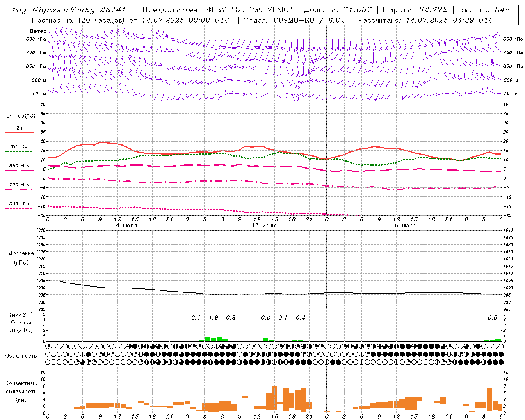Screen dimensions: 525x420
Task: Select the (мм/1ч.) hourly precipitation label
Action: click(21, 330)
